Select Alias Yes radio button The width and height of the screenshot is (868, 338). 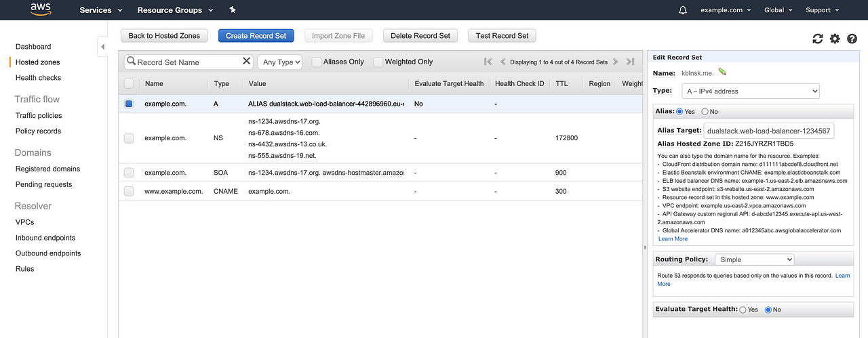[x=679, y=111]
